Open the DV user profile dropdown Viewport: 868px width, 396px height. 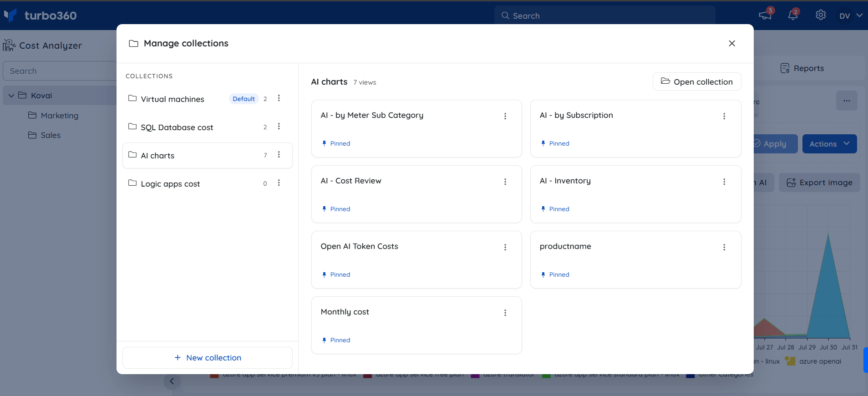click(850, 15)
